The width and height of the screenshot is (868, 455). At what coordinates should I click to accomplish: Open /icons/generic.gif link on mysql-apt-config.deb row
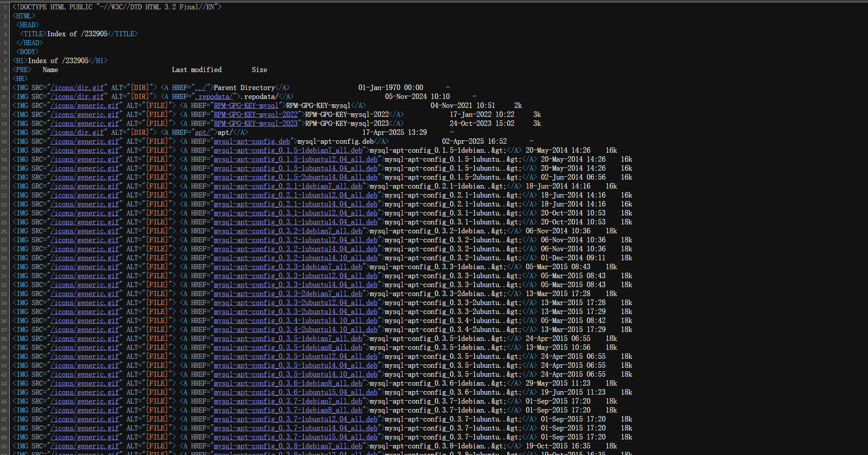(x=85, y=141)
